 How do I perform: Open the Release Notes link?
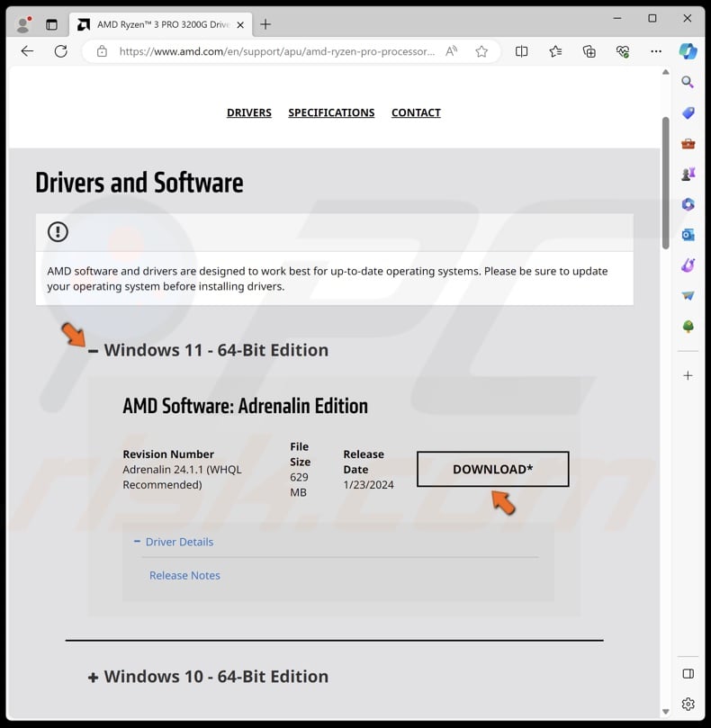(x=184, y=575)
